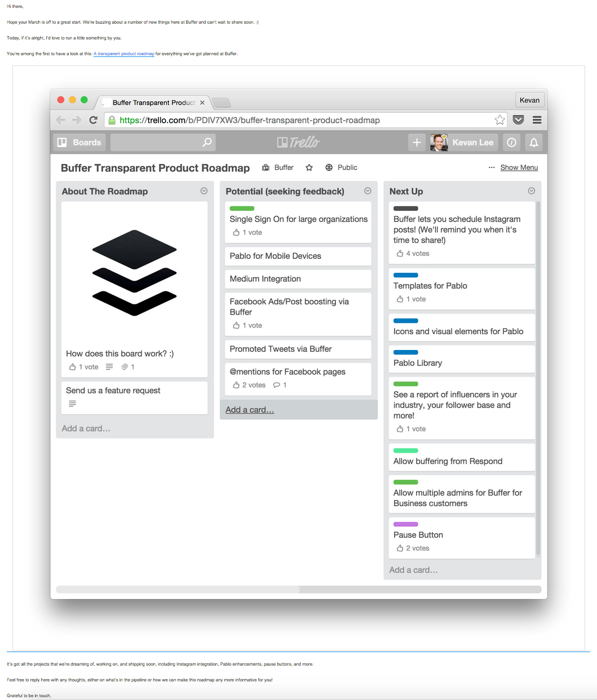Click the Trello plus create icon

pos(417,143)
